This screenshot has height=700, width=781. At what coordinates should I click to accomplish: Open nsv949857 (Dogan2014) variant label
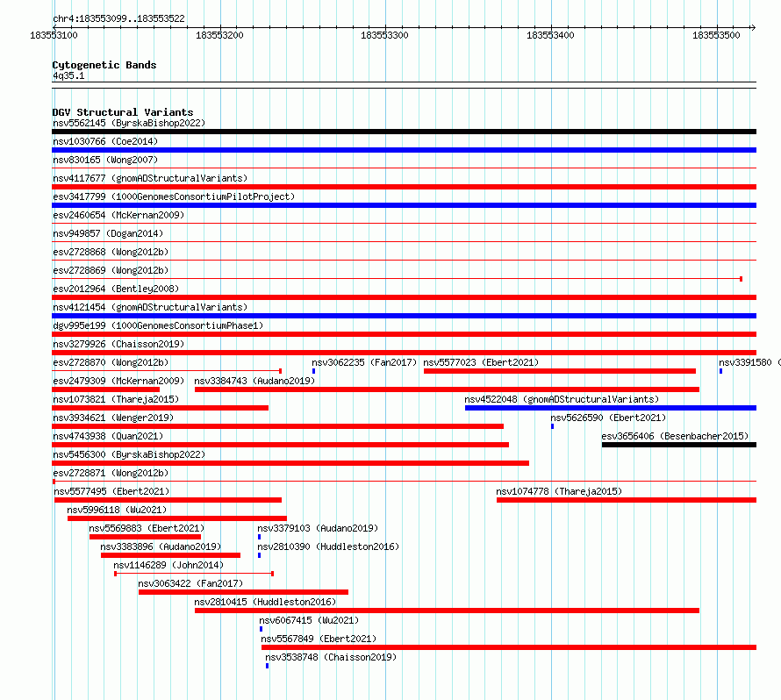pos(108,233)
